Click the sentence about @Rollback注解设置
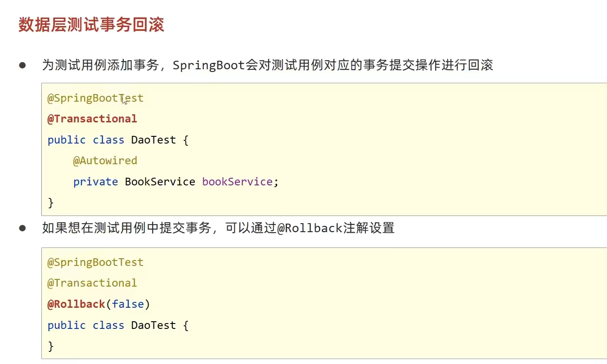607x364 pixels. click(218, 228)
